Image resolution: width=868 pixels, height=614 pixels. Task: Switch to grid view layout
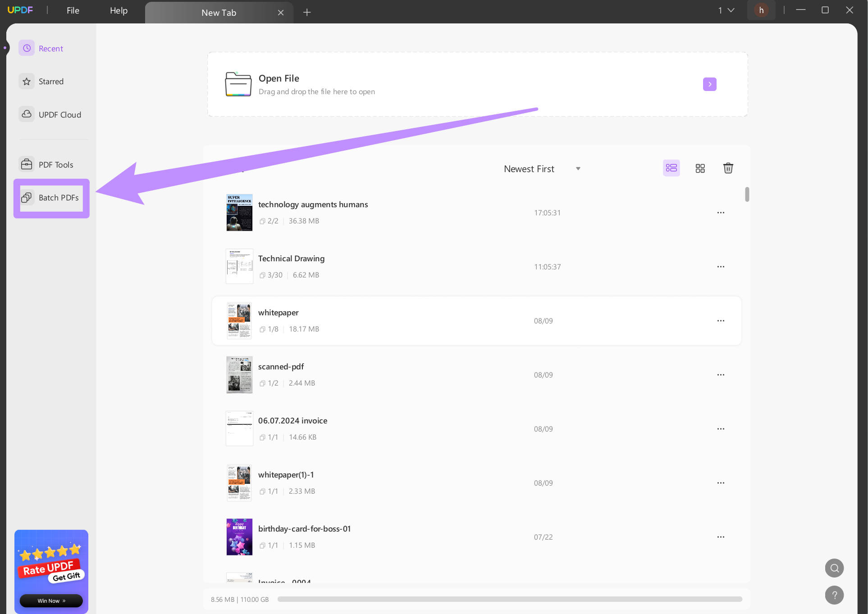pos(700,168)
